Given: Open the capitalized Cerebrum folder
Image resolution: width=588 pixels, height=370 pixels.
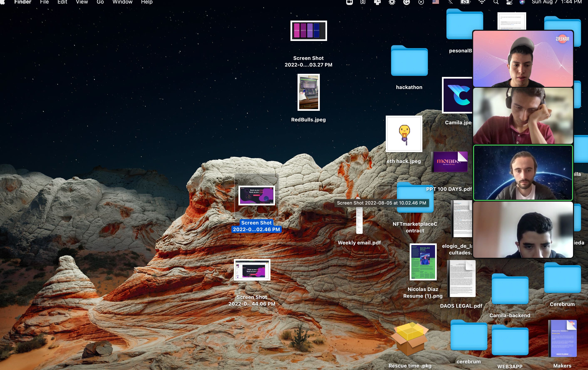Looking at the screenshot, I should click(562, 277).
